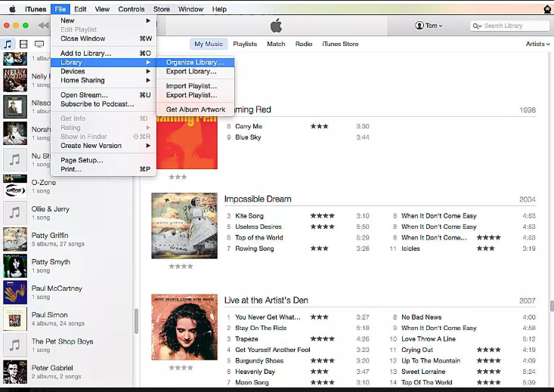Viewport: 554px width, 392px height.
Task: Click the search magnifier icon
Action: click(x=477, y=26)
